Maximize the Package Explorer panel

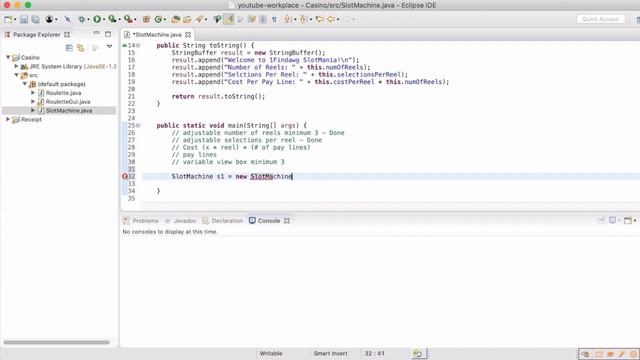coord(108,34)
